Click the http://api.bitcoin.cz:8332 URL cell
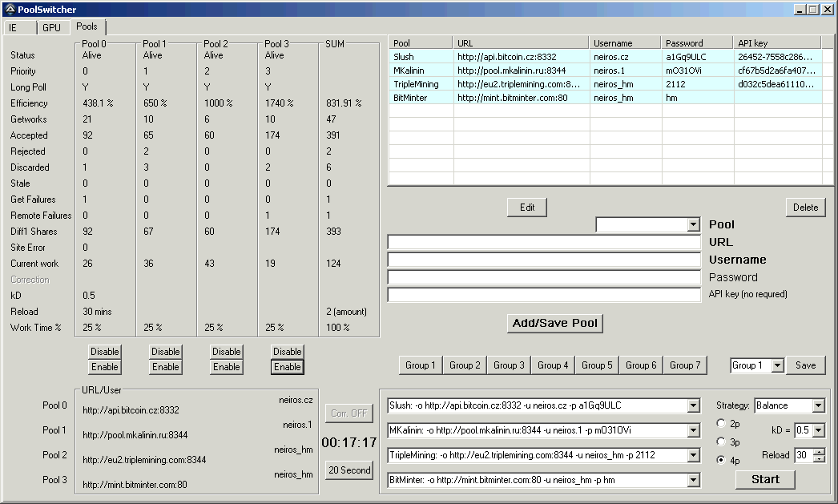This screenshot has height=504, width=838. pyautogui.click(x=506, y=57)
